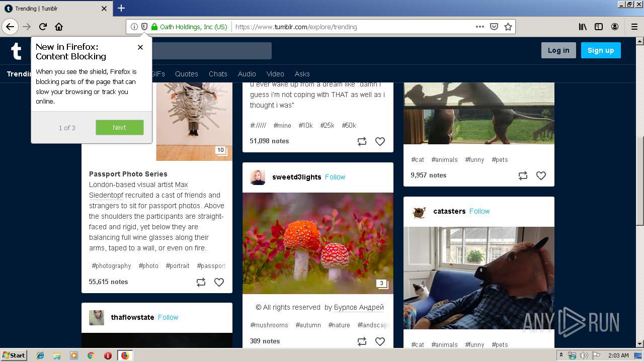Screen dimensions: 644x362
Task: Open the #autumn tag
Action: 308,325
